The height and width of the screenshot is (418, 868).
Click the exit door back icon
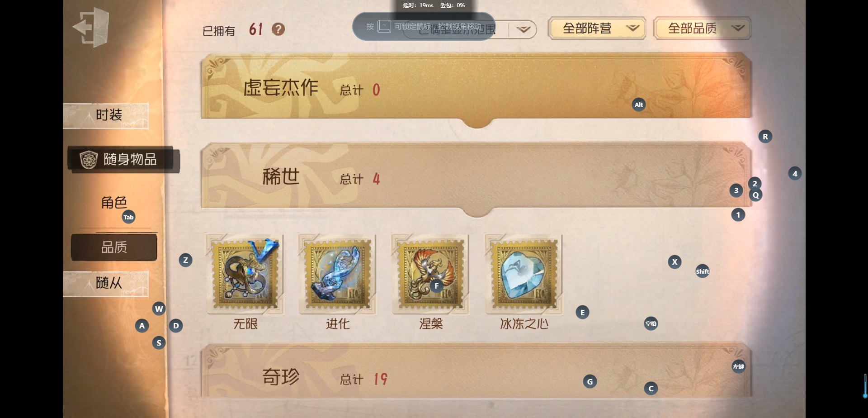tap(91, 27)
